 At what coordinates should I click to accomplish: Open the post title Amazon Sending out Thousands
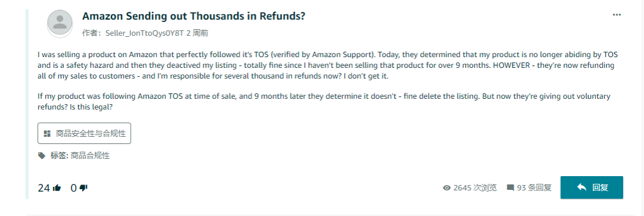point(194,17)
